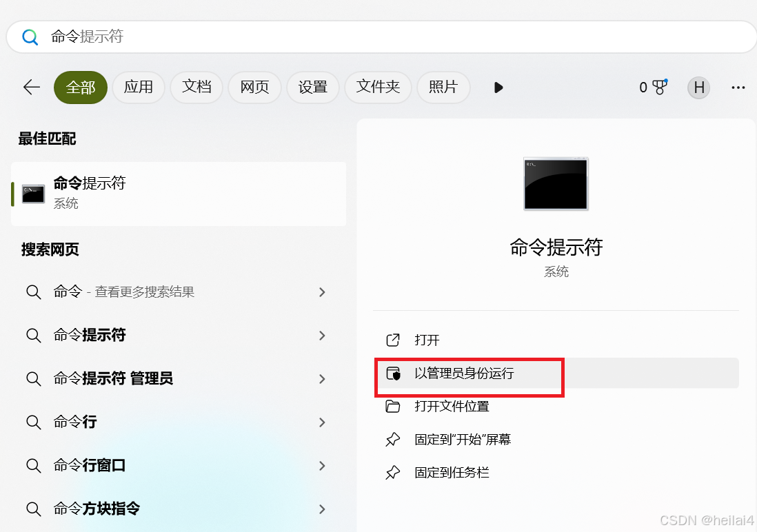The width and height of the screenshot is (757, 532).
Task: Switch to the 文件夹 filter tab
Action: (x=378, y=88)
